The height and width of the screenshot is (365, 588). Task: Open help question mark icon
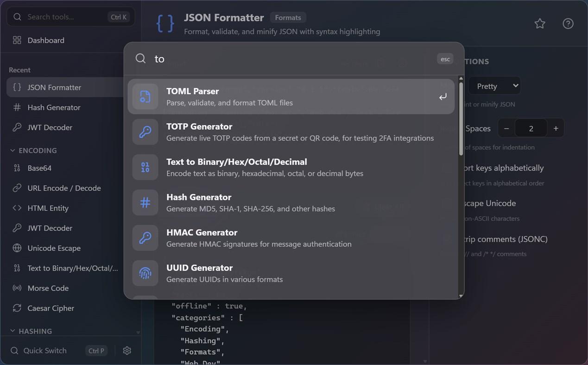[x=568, y=24]
